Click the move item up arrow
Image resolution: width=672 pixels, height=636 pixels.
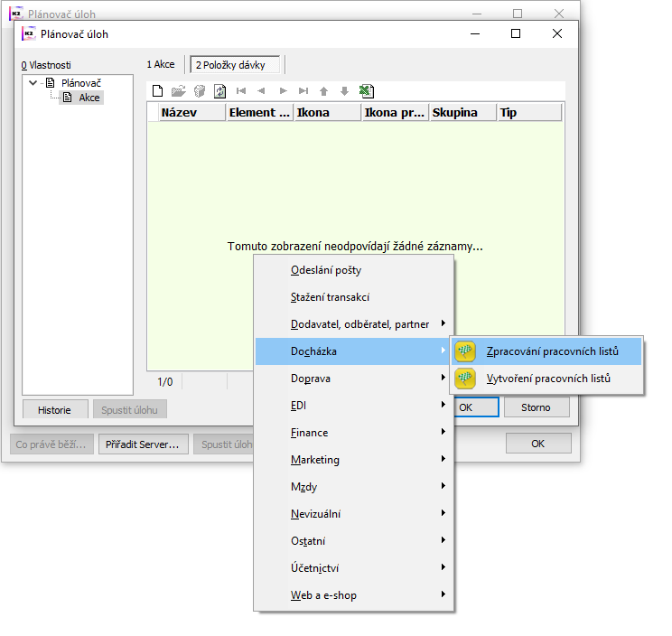(324, 91)
